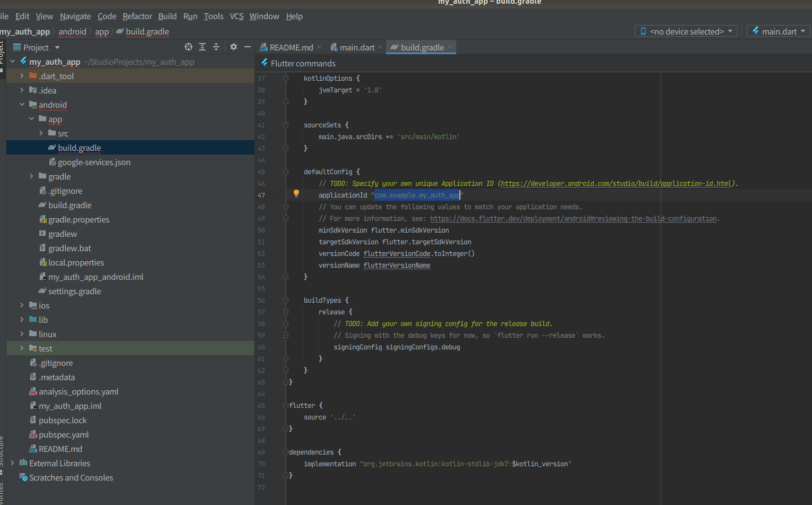Click the Expand All icon in Project toolbar
The width and height of the screenshot is (812, 505).
(x=202, y=47)
